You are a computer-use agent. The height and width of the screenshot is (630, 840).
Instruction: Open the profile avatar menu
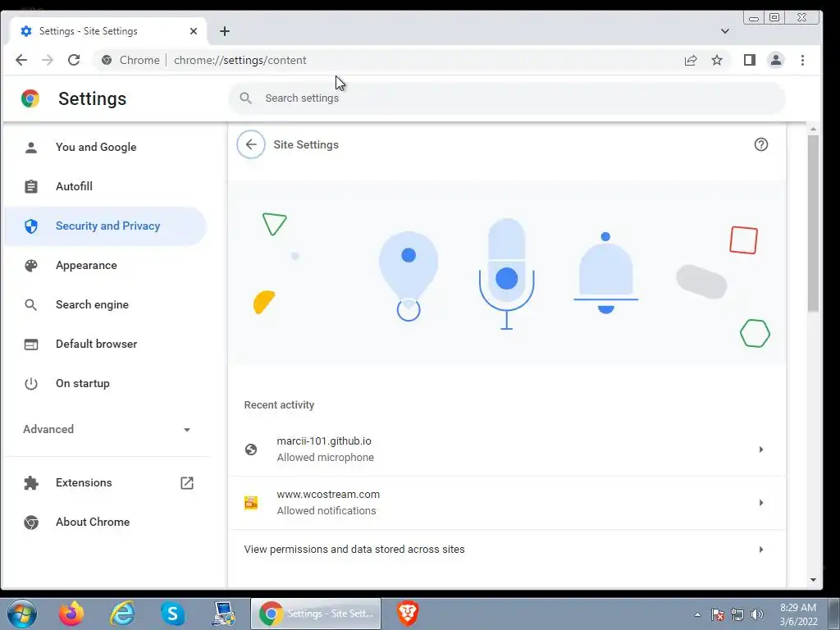(x=776, y=60)
